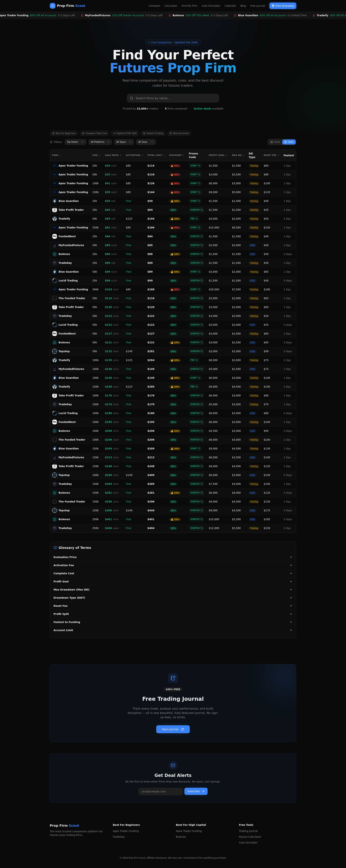Sort table by Max DD column

point(238,155)
